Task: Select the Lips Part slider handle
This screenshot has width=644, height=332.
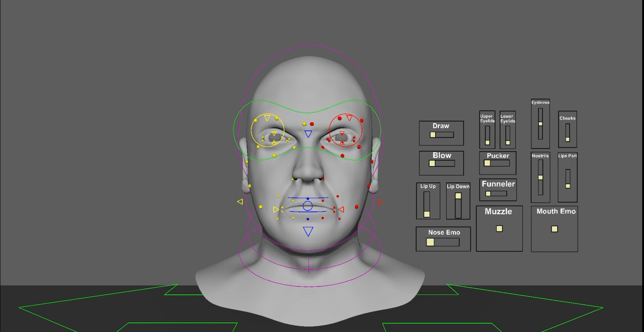Action: coord(567,185)
